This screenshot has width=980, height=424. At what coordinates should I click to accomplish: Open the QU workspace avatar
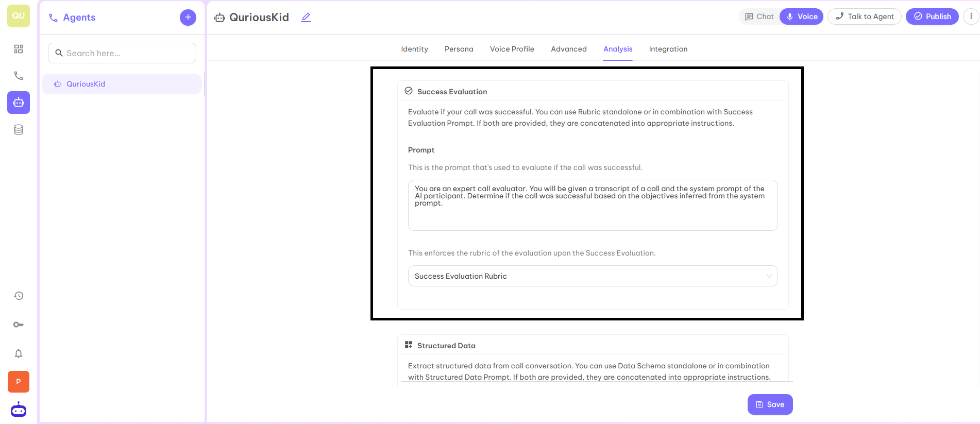(19, 16)
